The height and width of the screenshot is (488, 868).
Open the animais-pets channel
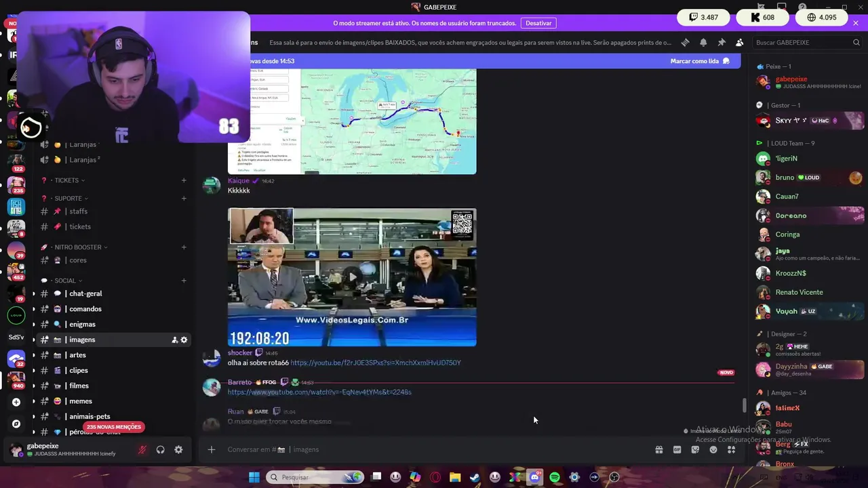[x=113, y=416]
